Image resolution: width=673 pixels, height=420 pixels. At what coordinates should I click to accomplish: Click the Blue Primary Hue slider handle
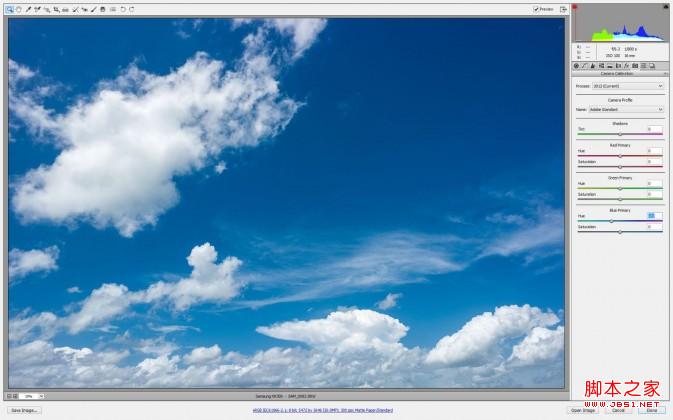612,221
